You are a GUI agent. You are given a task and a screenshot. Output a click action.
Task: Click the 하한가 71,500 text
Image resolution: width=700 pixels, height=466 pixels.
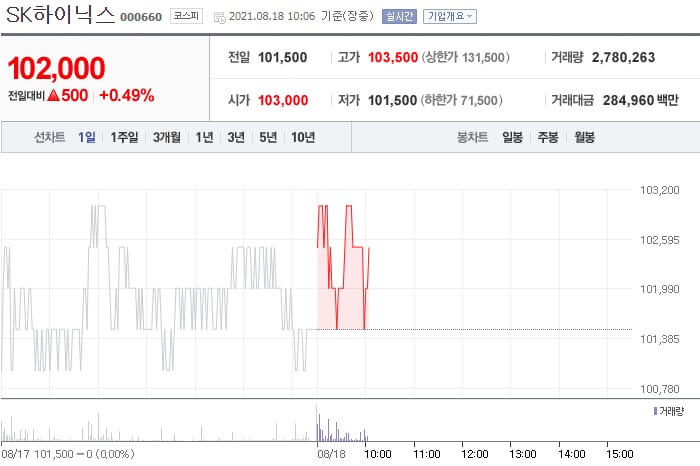tap(462, 100)
